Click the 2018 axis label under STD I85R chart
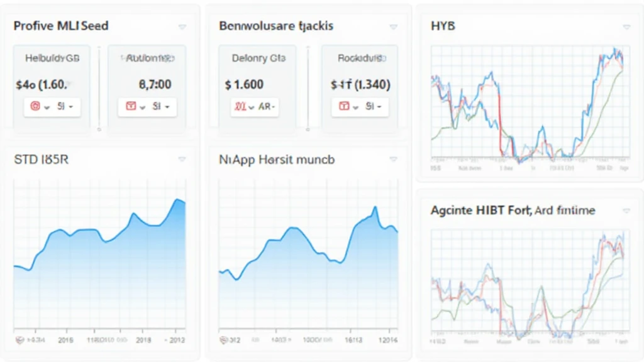This screenshot has height=362, width=644. coord(143,340)
